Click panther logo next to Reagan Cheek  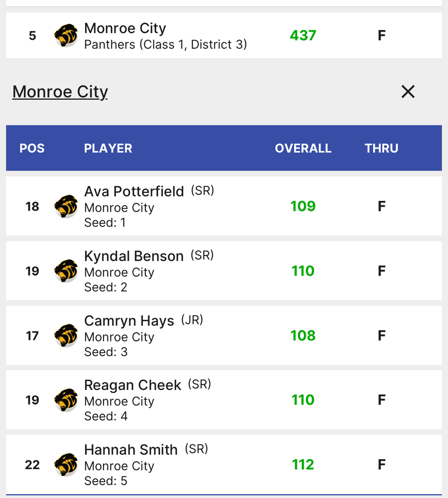66,400
